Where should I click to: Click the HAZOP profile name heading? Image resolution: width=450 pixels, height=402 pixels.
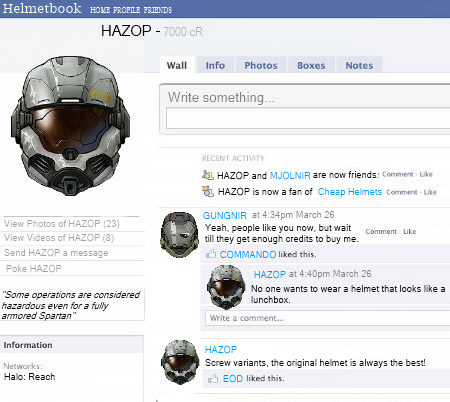coord(126,31)
